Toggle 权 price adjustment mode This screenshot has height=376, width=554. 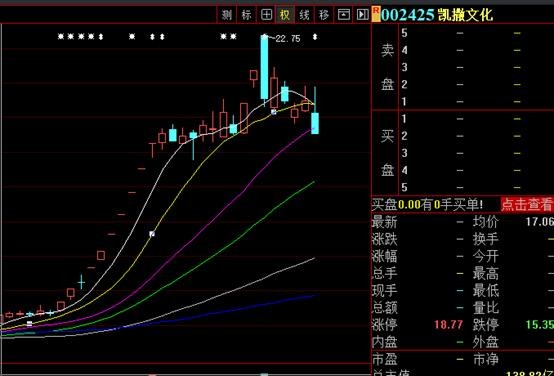pos(285,14)
